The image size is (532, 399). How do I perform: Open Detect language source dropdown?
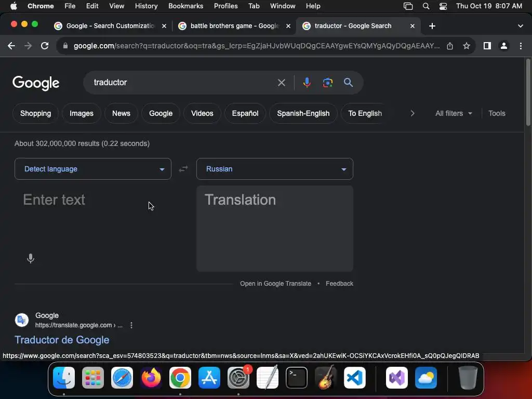pyautogui.click(x=93, y=169)
